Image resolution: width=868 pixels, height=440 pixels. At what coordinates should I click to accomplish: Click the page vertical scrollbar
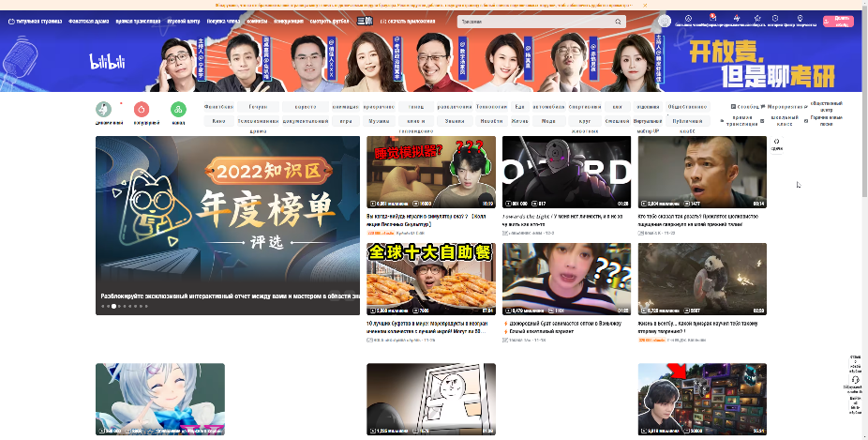click(864, 103)
